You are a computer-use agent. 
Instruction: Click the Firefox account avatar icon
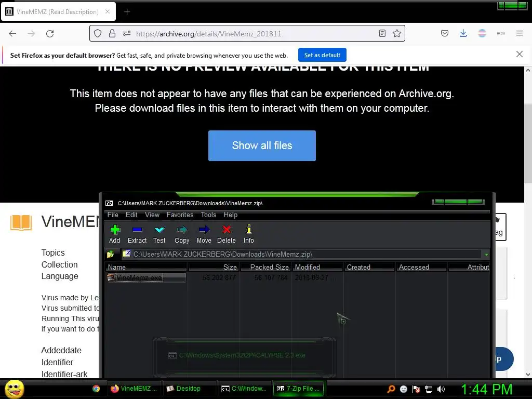482,33
